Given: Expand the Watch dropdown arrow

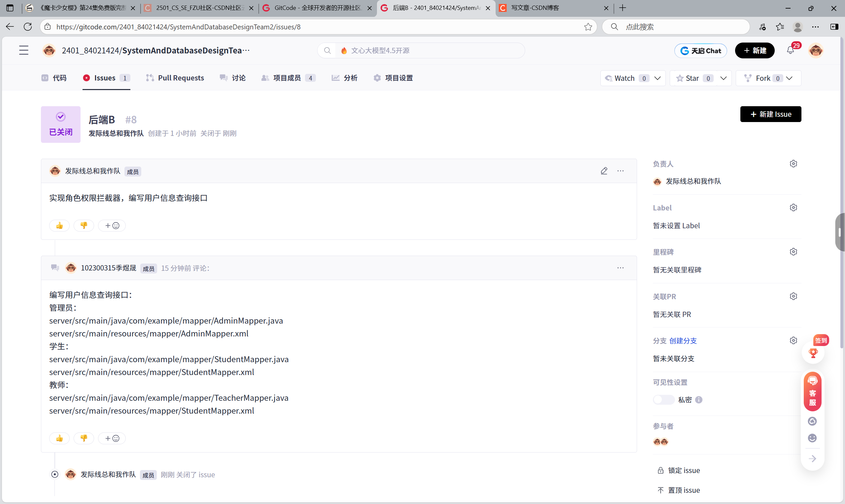Looking at the screenshot, I should pyautogui.click(x=658, y=78).
